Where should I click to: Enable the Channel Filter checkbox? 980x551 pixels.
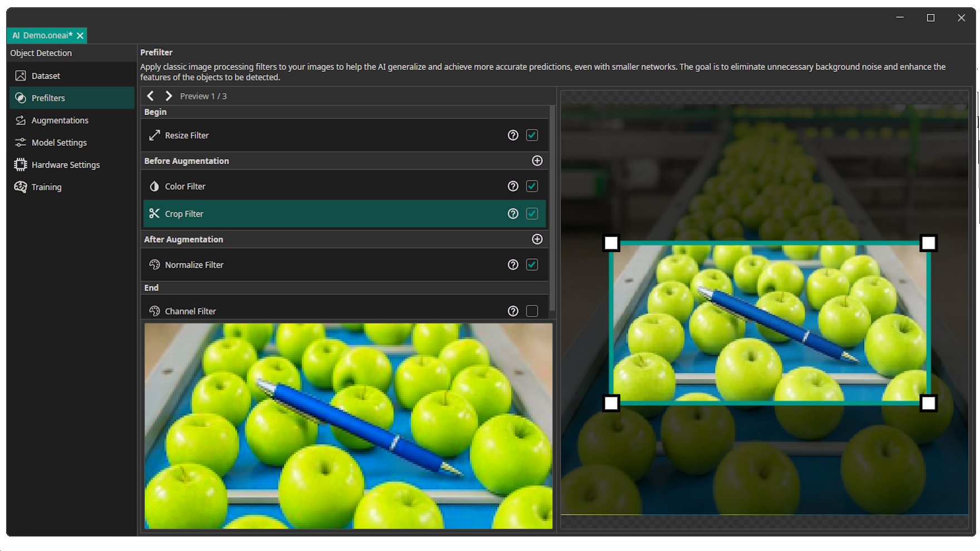pos(532,311)
